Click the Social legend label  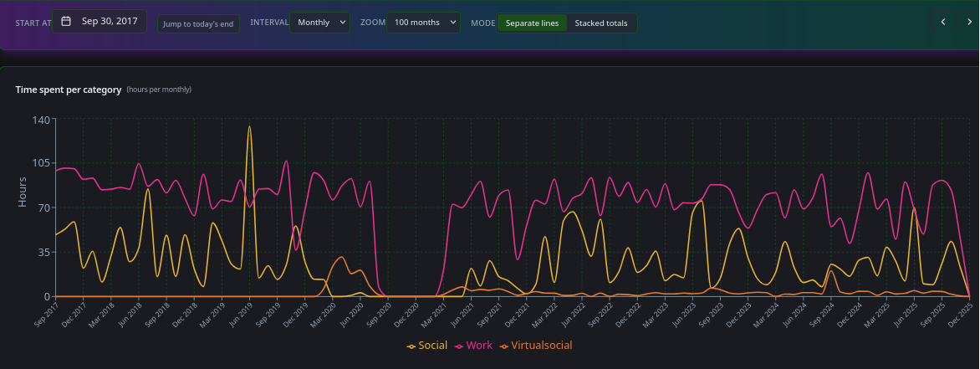click(x=432, y=346)
